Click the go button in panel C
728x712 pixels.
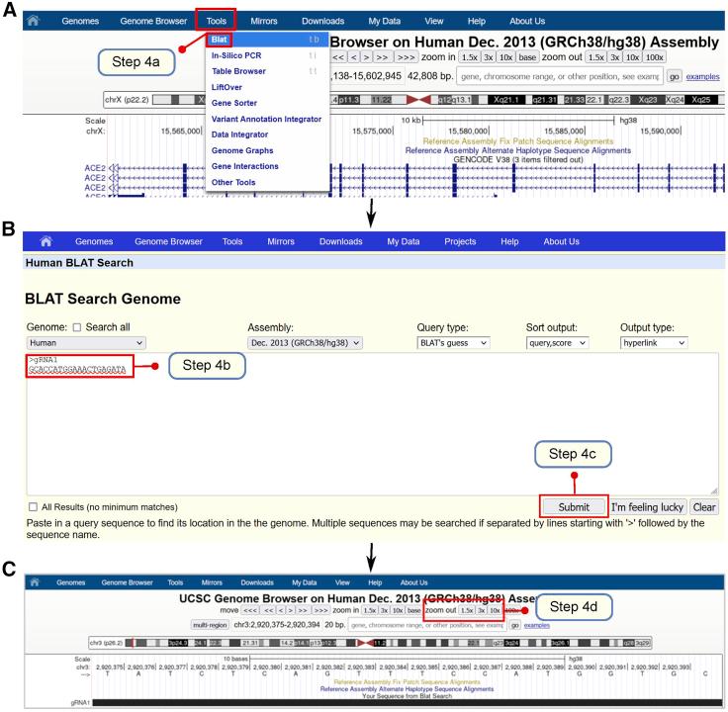pos(515,625)
